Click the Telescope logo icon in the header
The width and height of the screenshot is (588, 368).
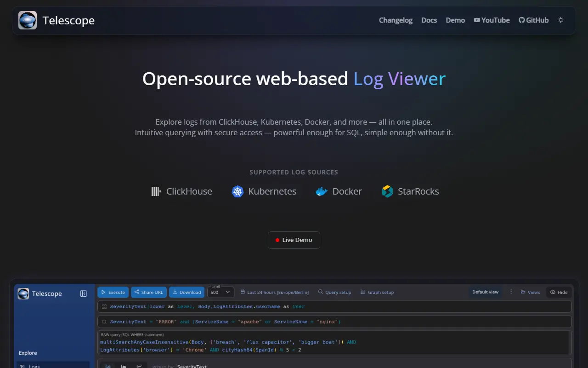point(28,20)
